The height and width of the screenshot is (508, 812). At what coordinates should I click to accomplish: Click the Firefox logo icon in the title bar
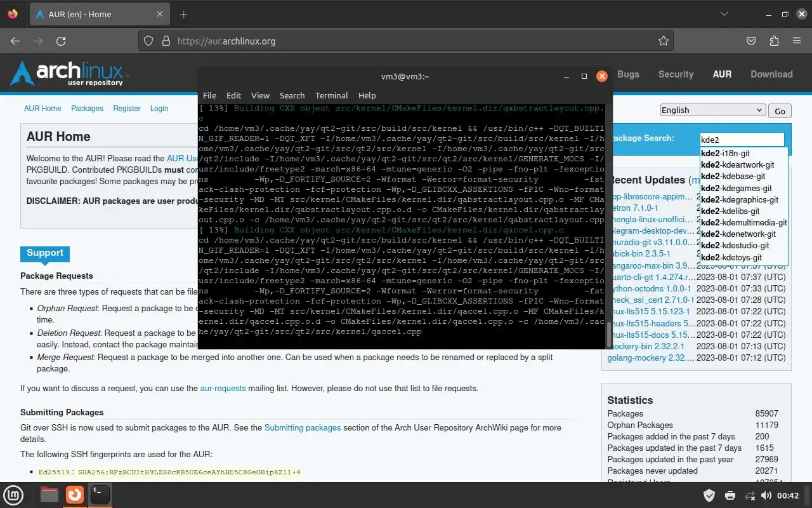tap(13, 14)
